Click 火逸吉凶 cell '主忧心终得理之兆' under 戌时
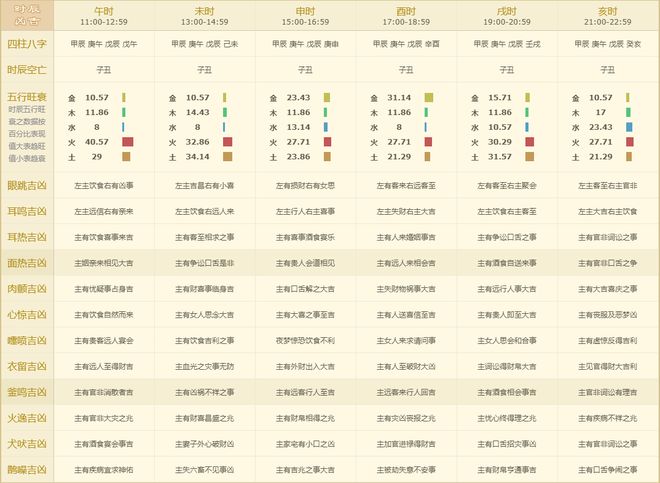Viewport: 660px width, 483px height. [x=507, y=418]
